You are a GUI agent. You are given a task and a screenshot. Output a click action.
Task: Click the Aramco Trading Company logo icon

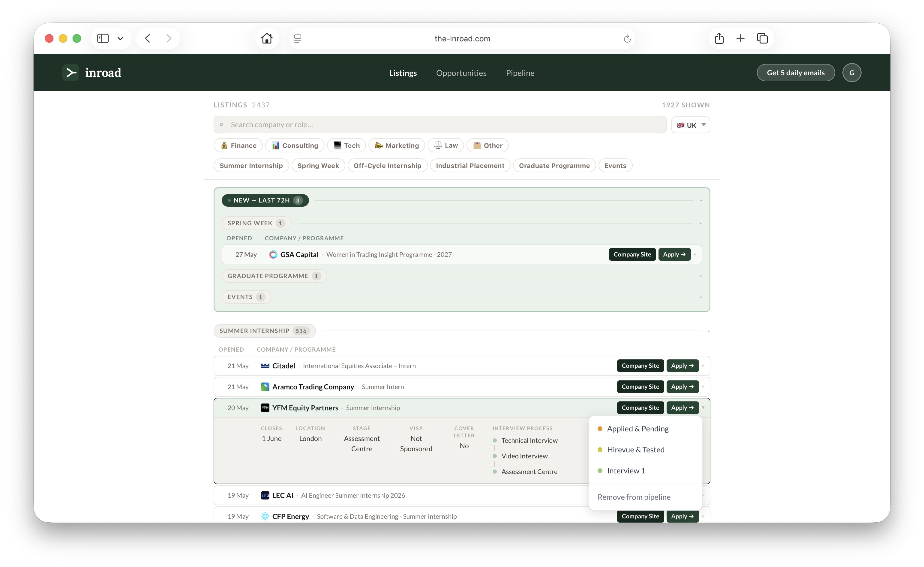265,387
